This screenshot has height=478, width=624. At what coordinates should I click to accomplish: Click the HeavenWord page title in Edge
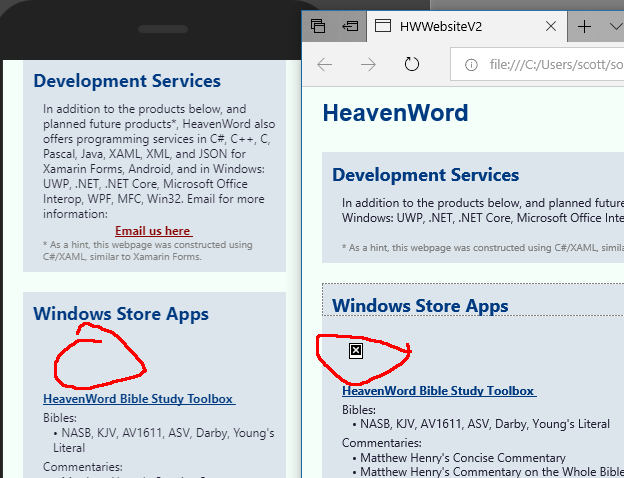click(395, 113)
